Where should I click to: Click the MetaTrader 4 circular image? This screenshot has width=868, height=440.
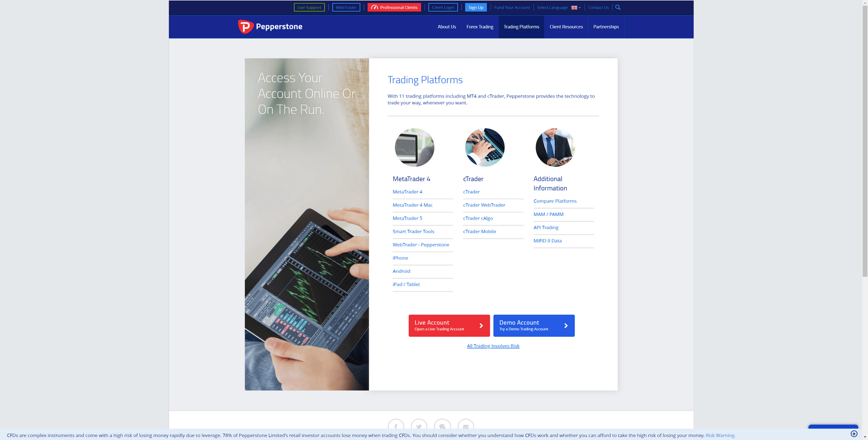[415, 147]
